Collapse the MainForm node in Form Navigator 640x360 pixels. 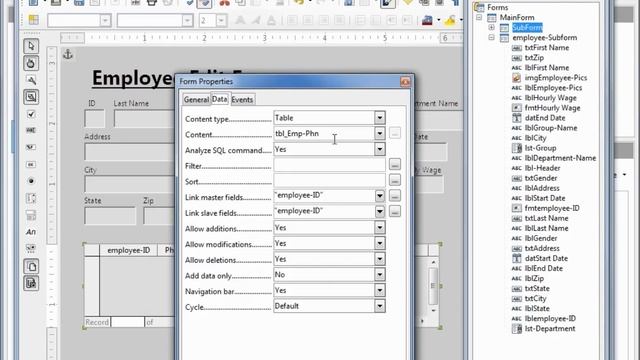[x=479, y=18]
